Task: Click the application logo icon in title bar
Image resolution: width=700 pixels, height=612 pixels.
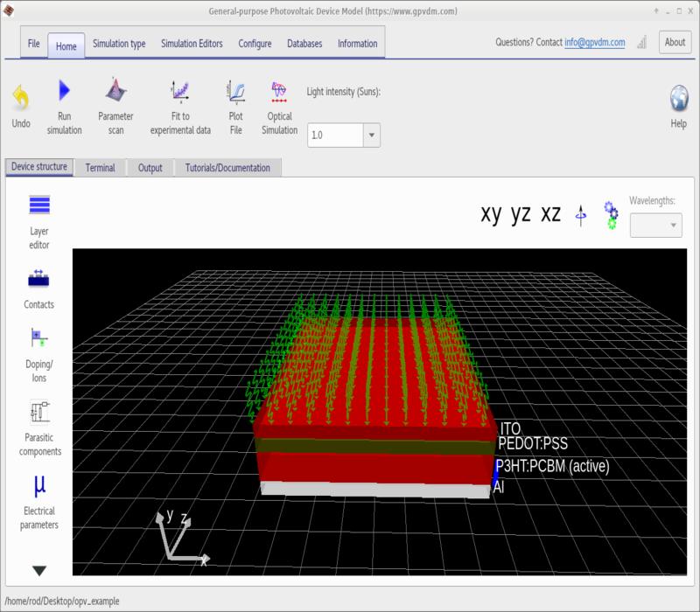Action: (8, 10)
